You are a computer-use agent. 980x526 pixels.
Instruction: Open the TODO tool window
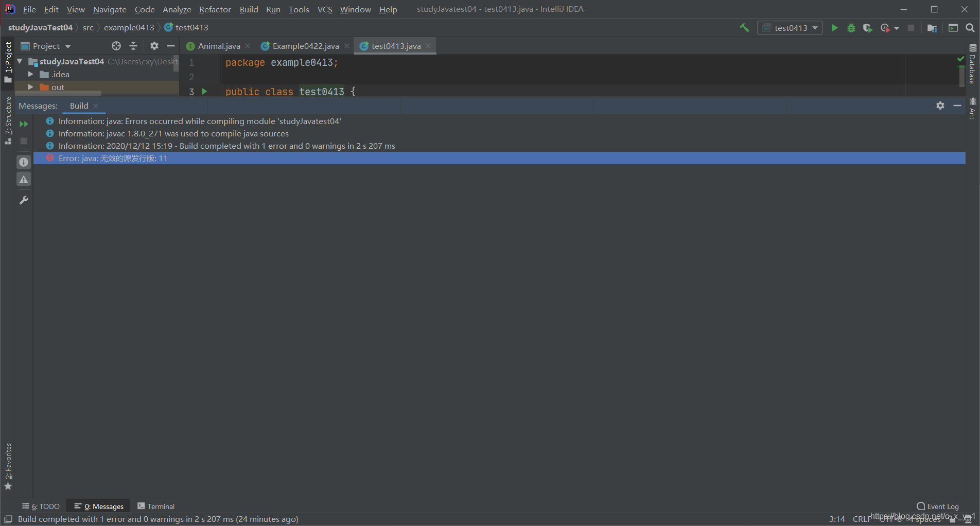tap(45, 506)
